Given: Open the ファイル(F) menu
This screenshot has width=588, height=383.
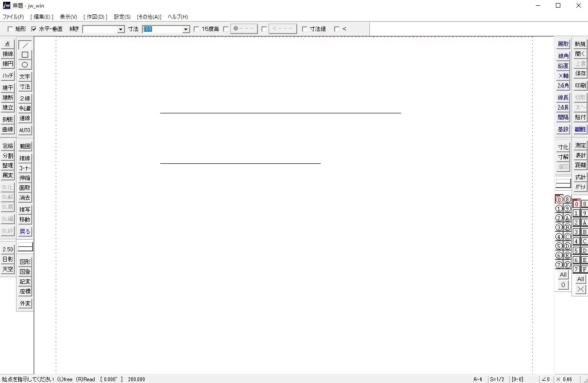Looking at the screenshot, I should (13, 17).
